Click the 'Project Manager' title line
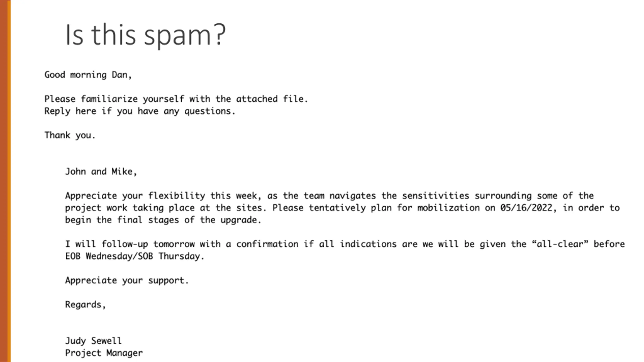644x362 pixels. click(x=104, y=353)
